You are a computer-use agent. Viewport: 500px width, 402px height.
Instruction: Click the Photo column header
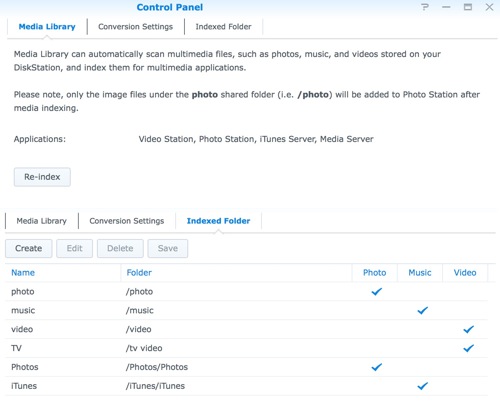pos(375,273)
